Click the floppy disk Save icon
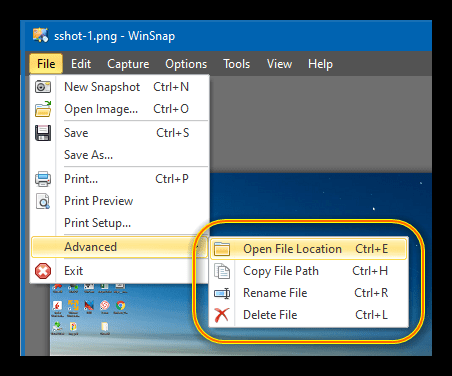This screenshot has width=452, height=376. click(x=43, y=133)
